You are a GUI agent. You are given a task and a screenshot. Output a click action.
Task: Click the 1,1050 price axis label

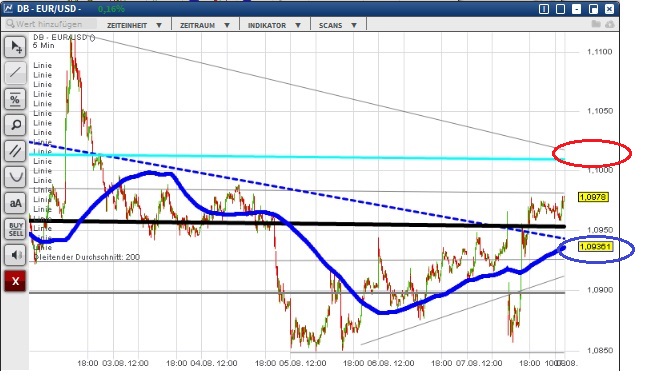coord(600,111)
